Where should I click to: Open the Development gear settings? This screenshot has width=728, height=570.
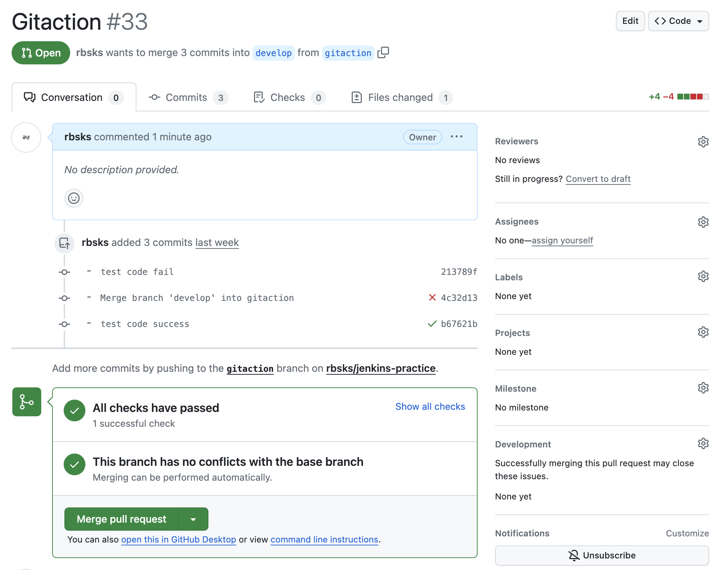pos(703,444)
